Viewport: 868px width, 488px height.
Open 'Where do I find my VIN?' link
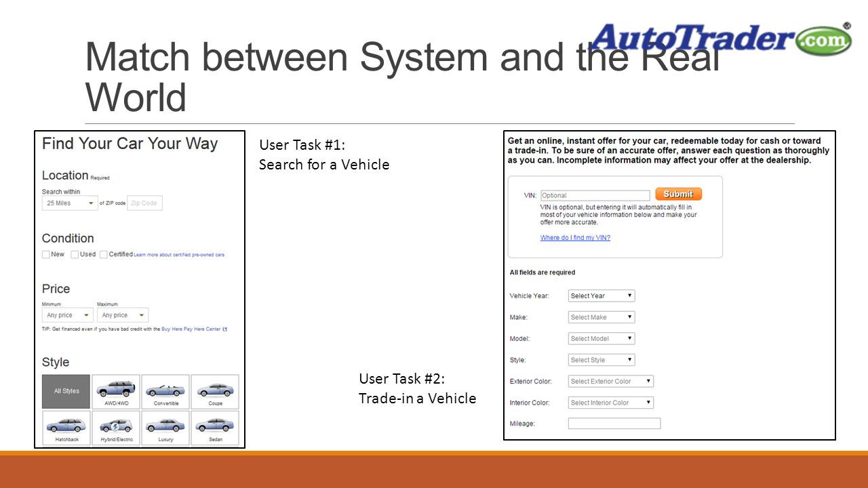(x=575, y=238)
